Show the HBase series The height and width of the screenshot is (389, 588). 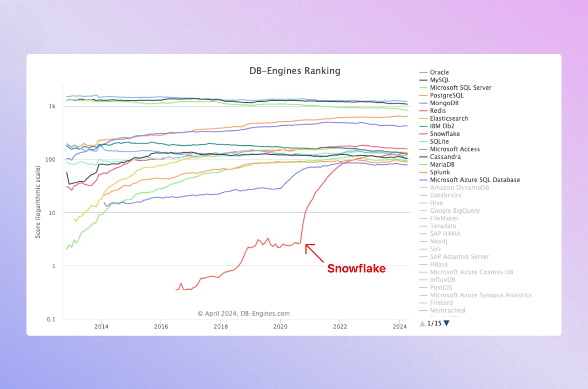[x=433, y=264]
